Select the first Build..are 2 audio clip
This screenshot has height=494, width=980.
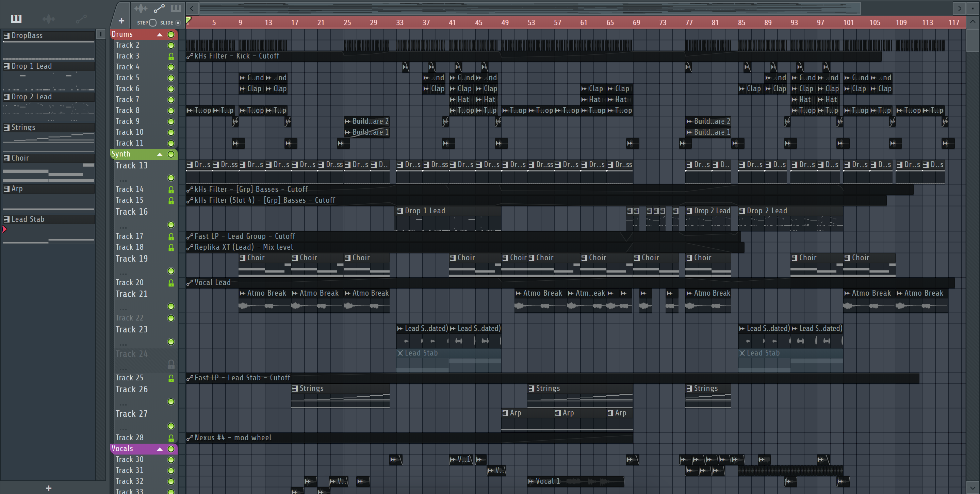pyautogui.click(x=367, y=121)
